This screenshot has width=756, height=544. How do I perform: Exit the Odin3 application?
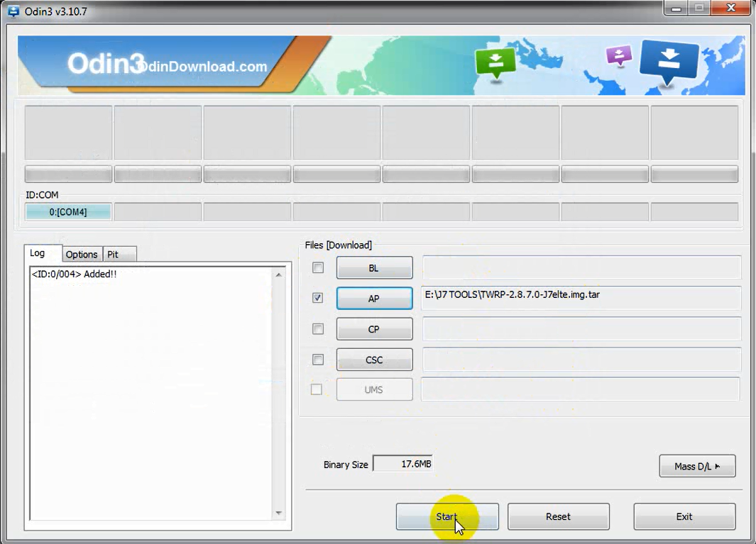pyautogui.click(x=684, y=516)
